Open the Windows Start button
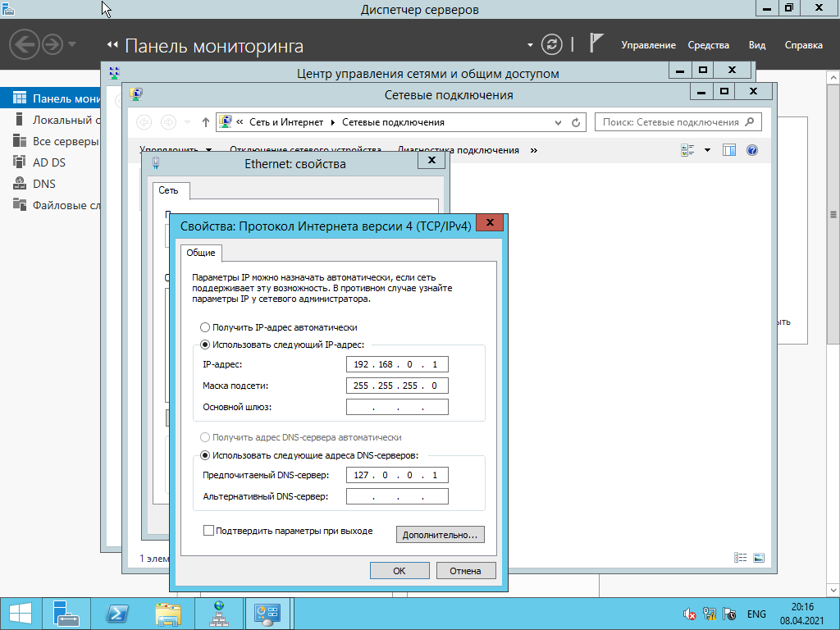Image resolution: width=840 pixels, height=630 pixels. 21,614
